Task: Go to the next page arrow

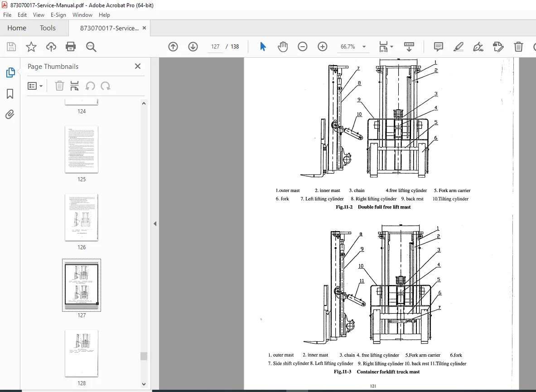Action: [193, 47]
